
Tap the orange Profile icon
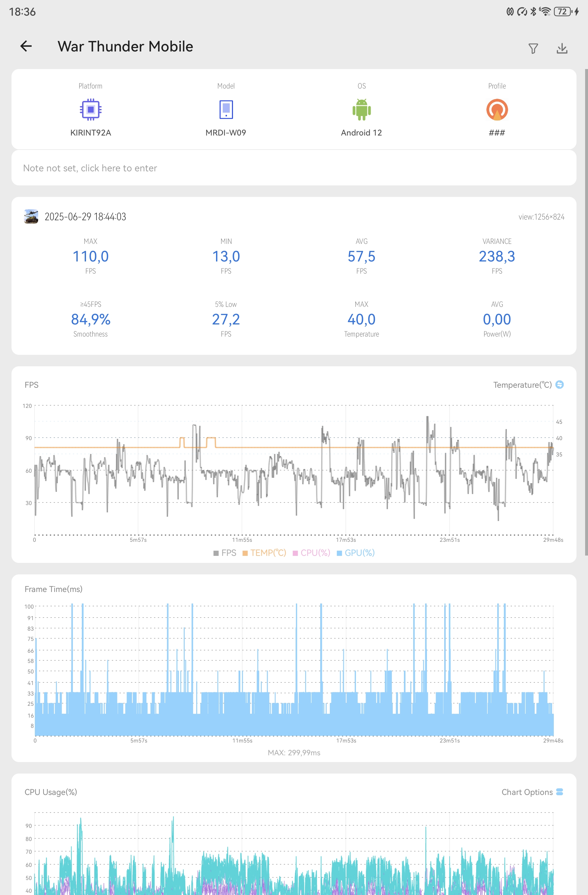coord(497,109)
